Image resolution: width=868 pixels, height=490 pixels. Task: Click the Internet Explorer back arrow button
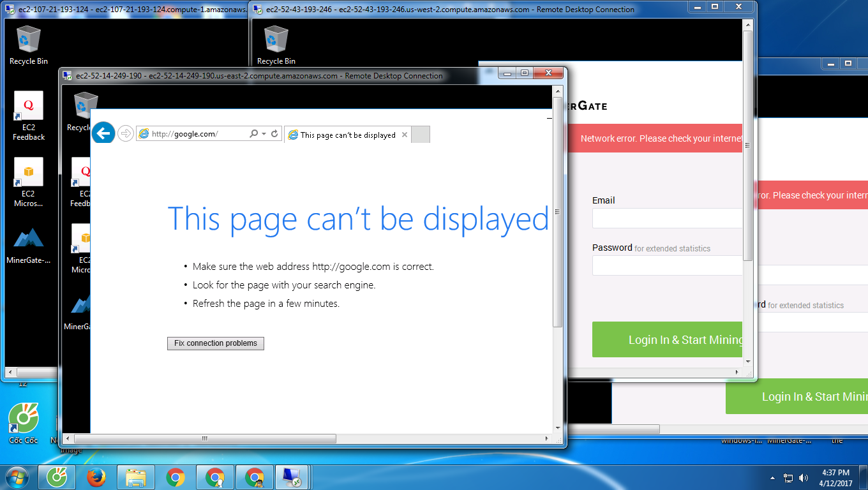103,133
